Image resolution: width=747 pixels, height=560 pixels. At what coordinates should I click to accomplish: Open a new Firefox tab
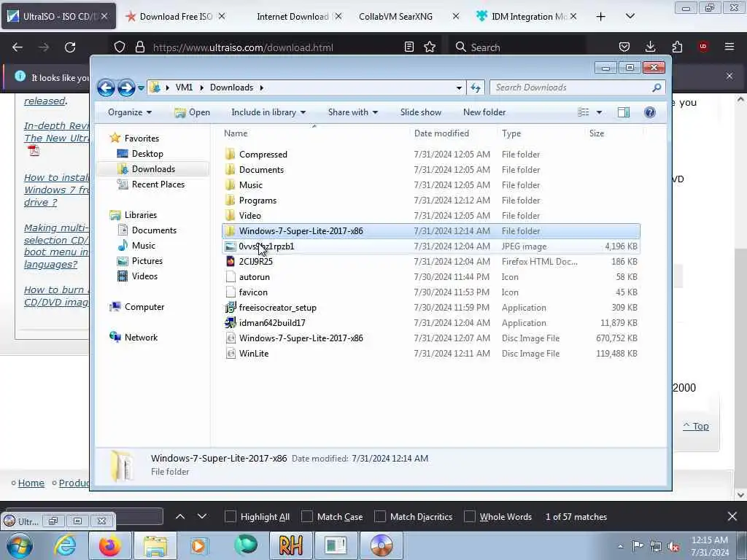coord(601,17)
